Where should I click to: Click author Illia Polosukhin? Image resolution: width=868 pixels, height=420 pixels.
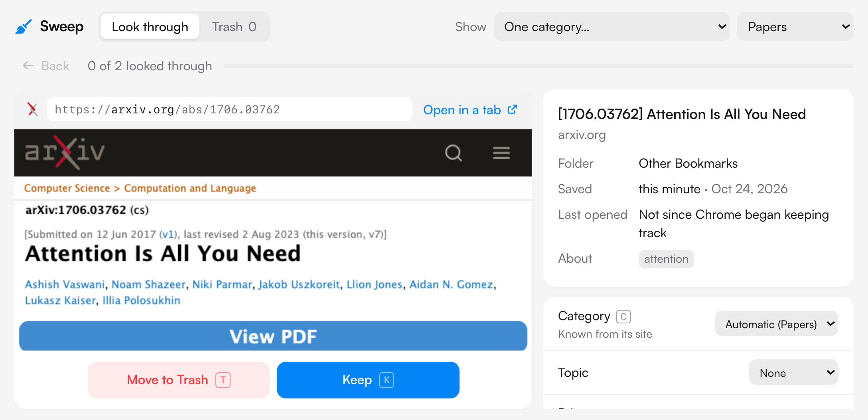coord(141,300)
